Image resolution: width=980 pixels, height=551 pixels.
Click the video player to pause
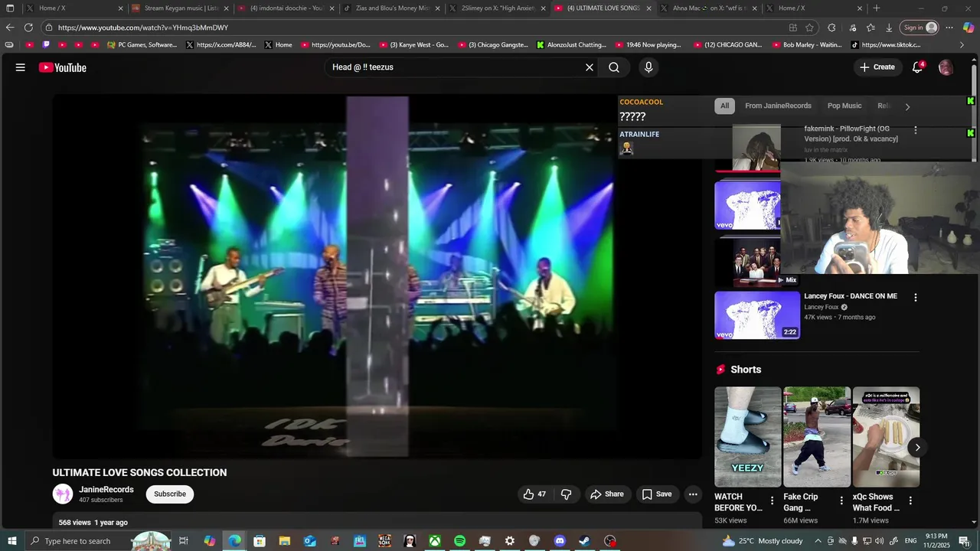[x=377, y=277]
